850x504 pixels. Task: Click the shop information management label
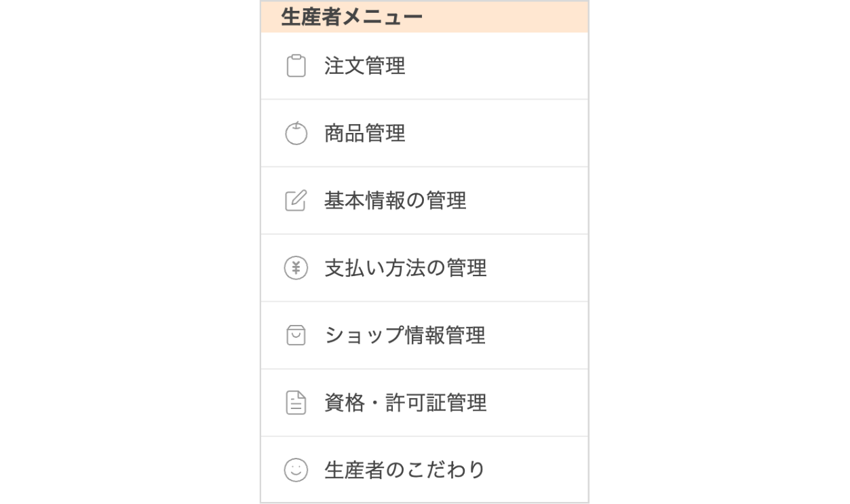[x=404, y=334]
